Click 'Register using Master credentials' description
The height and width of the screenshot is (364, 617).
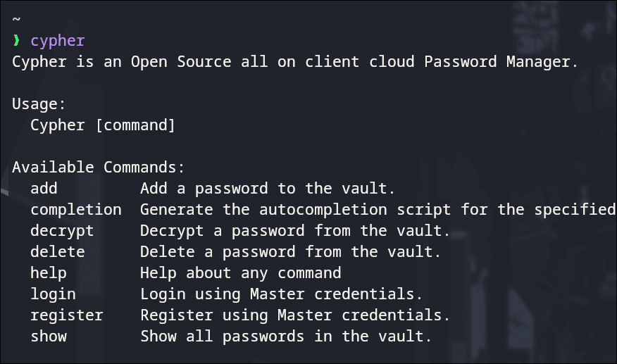coord(295,315)
